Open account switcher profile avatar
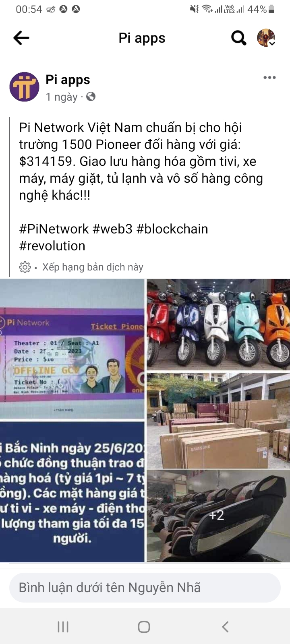Image resolution: width=290 pixels, height=644 pixels. 266,38
